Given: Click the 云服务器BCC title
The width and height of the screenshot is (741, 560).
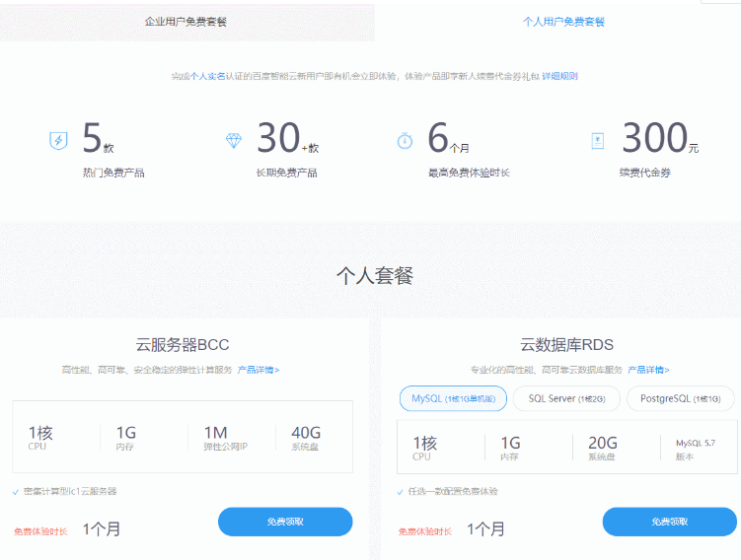Looking at the screenshot, I should [183, 345].
